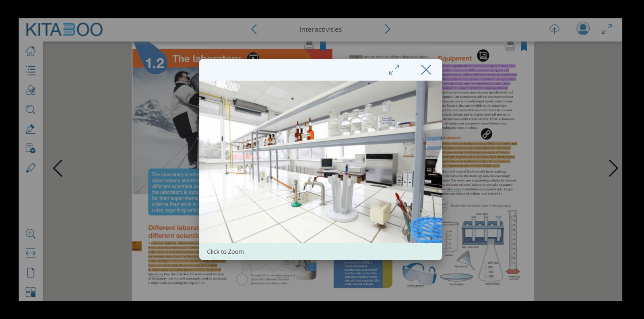Add a sticky note to page
Screen dimensions: 644x319
pos(31,148)
